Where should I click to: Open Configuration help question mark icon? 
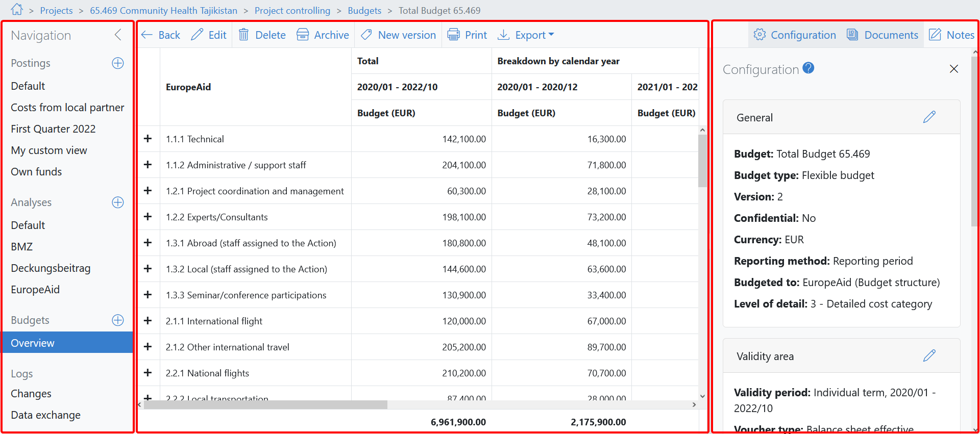click(808, 68)
